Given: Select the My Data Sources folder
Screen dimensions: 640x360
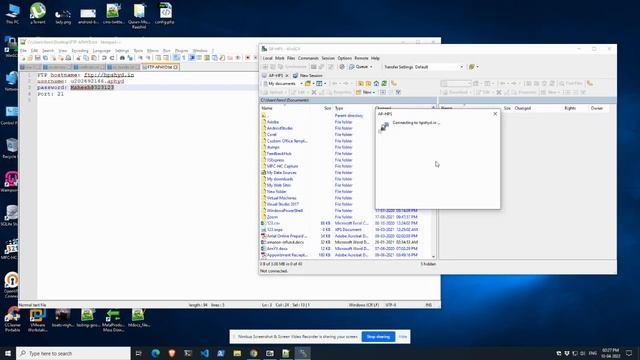Looking at the screenshot, I should (282, 173).
